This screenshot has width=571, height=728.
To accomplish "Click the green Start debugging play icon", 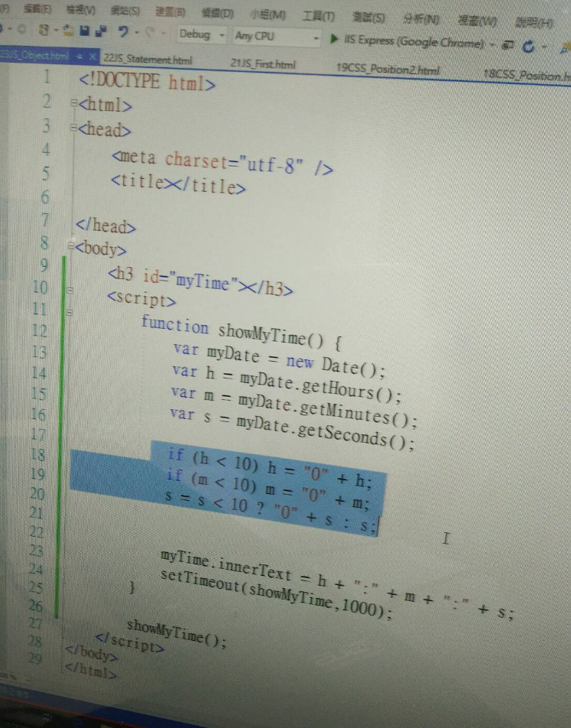I will [333, 38].
